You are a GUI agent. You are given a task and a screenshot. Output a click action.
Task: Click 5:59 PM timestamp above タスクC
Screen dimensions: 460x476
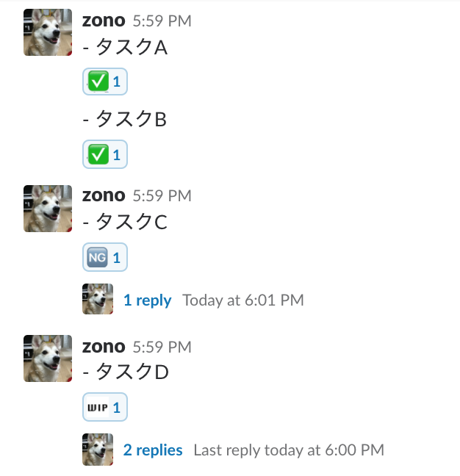(x=162, y=196)
